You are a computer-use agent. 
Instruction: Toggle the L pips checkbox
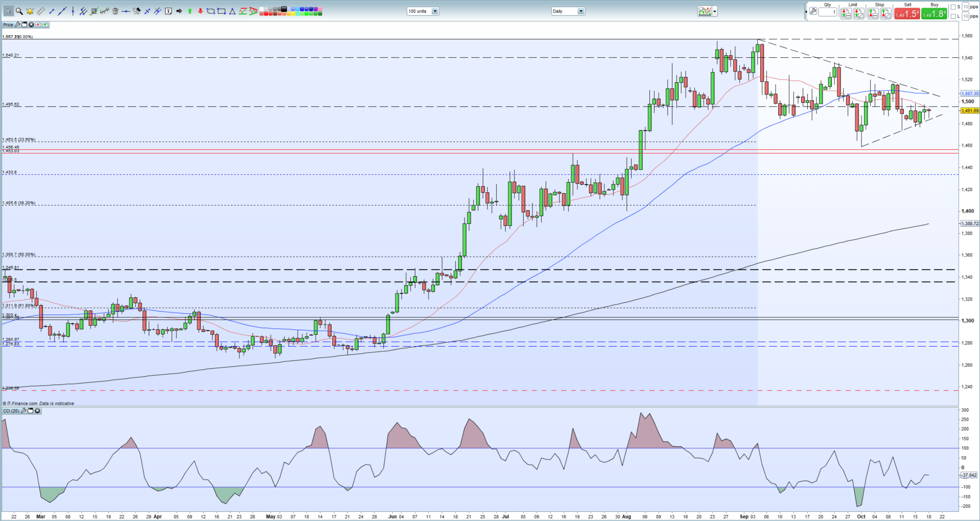tap(953, 16)
